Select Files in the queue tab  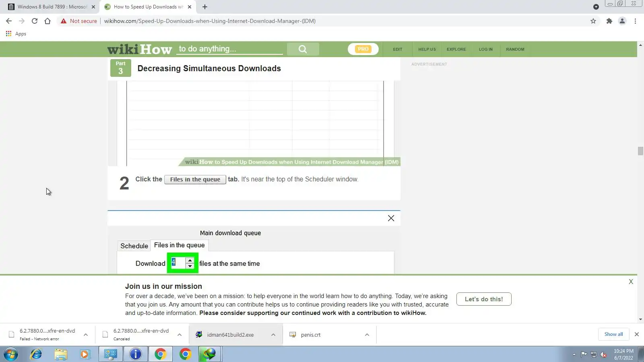[180, 245]
